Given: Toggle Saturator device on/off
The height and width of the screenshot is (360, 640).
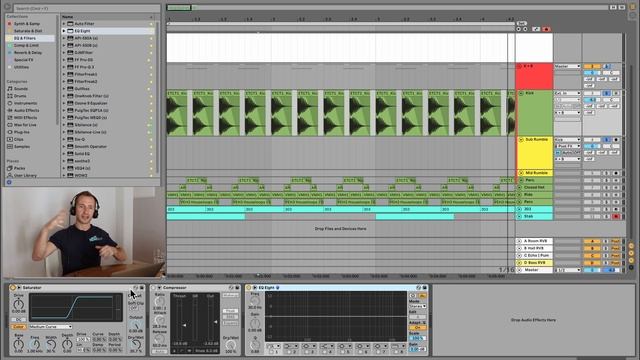Looking at the screenshot, I should tap(13, 288).
